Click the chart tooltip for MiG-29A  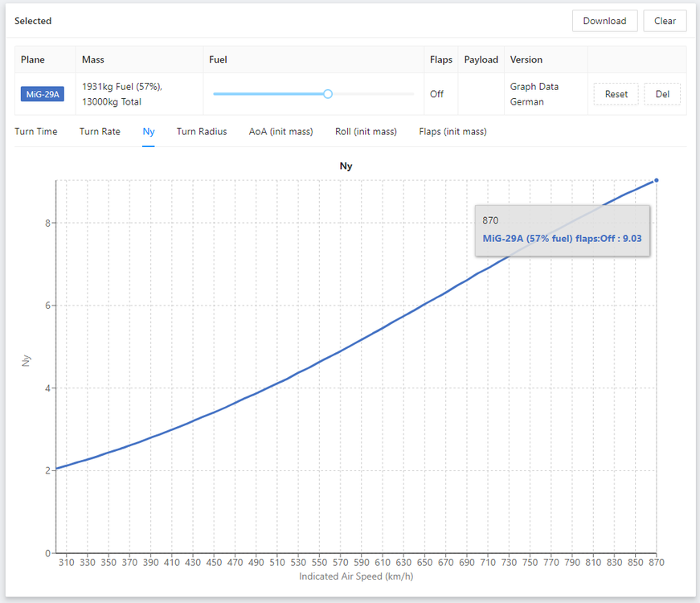pos(562,230)
